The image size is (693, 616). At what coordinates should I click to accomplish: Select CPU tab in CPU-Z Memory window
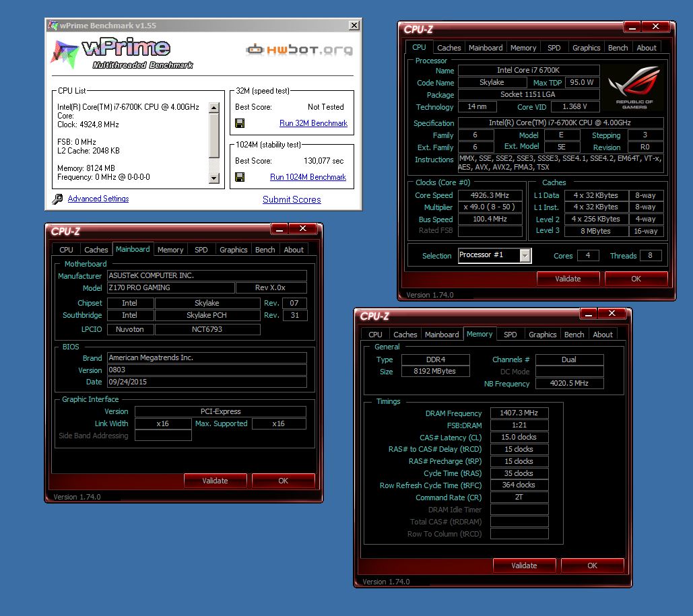click(375, 335)
